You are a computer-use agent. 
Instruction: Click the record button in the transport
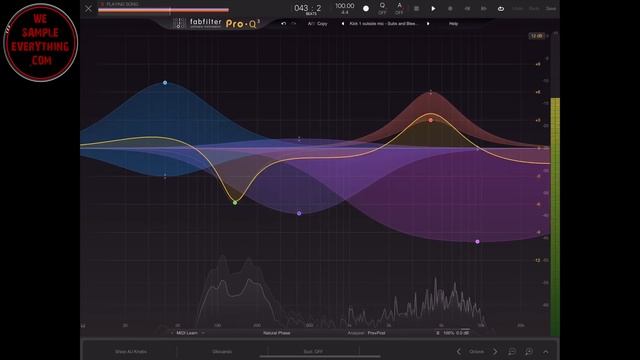pyautogui.click(x=366, y=8)
